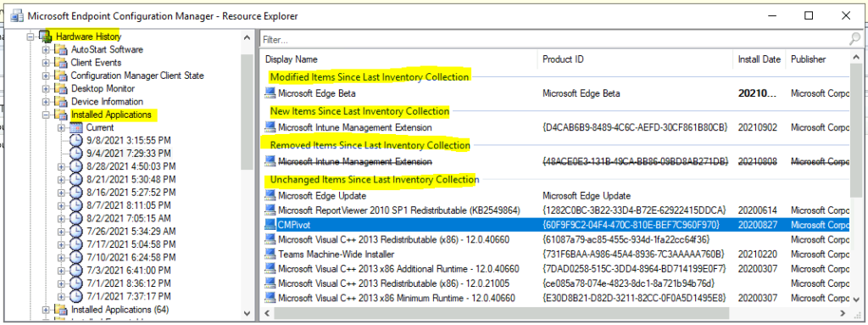Viewport: 868px width, 325px height.
Task: Select the 7/10/2021 6:24:58 PM history entry
Action: point(131,257)
